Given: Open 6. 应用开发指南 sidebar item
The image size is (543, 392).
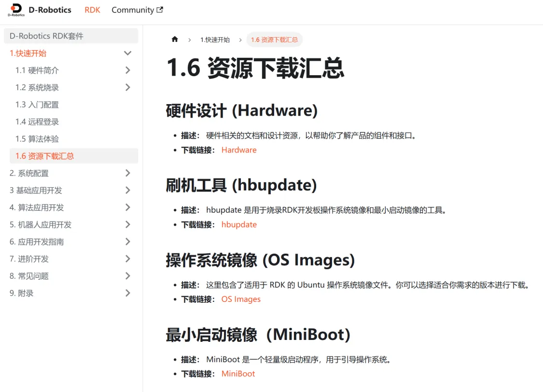Looking at the screenshot, I should 37,242.
